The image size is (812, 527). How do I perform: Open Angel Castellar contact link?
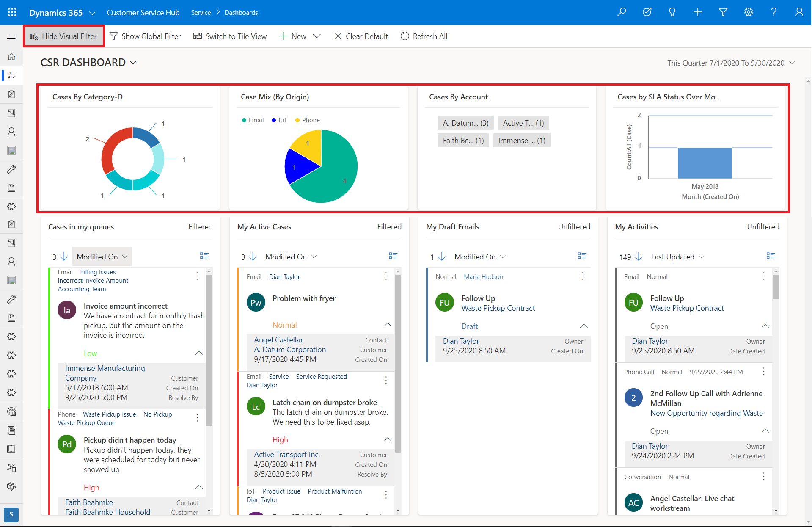tap(278, 340)
